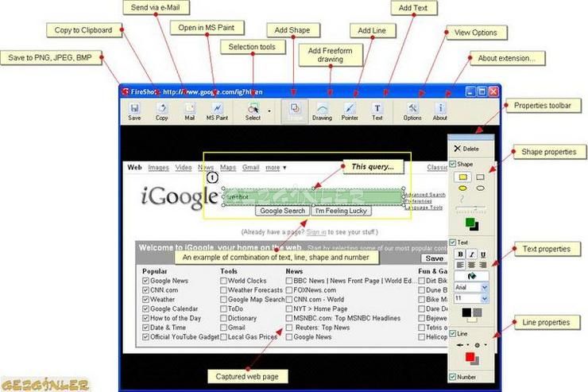Delete the selected object
588x392 pixels.
click(466, 149)
